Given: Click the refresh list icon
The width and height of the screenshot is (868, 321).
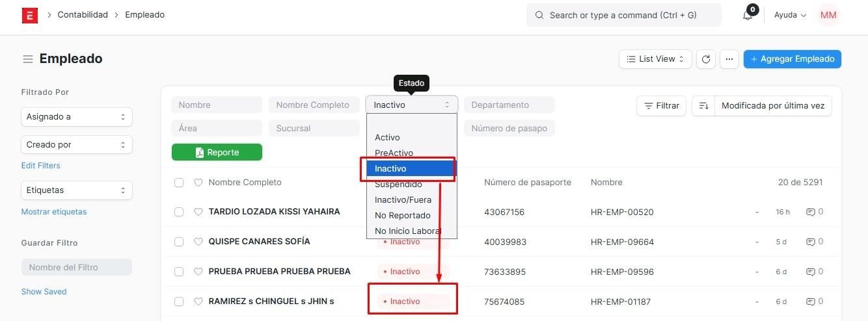Looking at the screenshot, I should (706, 59).
